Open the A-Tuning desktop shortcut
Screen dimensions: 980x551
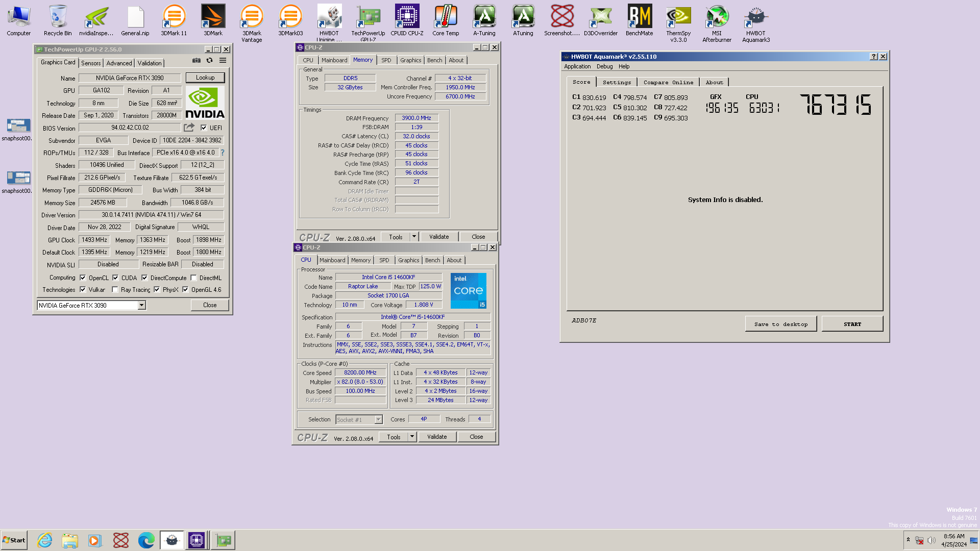(484, 20)
